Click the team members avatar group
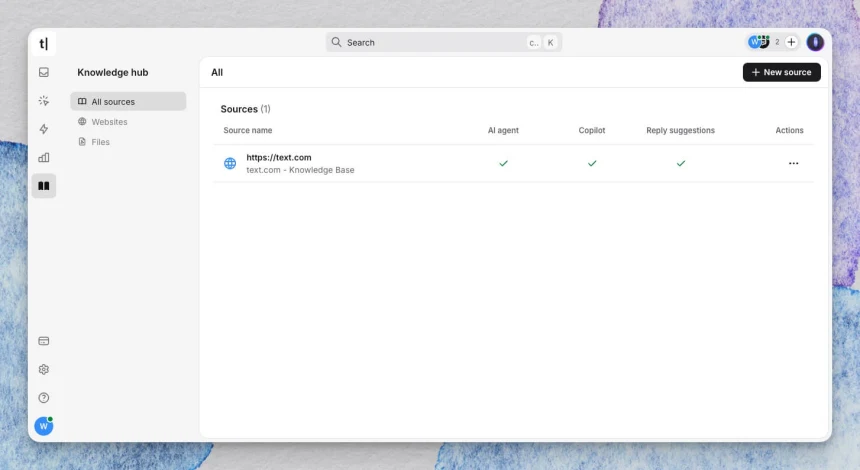This screenshot has height=470, width=860. tap(760, 42)
